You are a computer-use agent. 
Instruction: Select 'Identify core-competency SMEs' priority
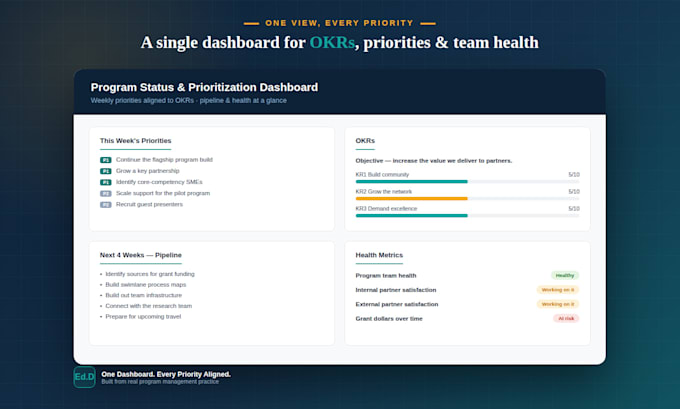point(159,182)
